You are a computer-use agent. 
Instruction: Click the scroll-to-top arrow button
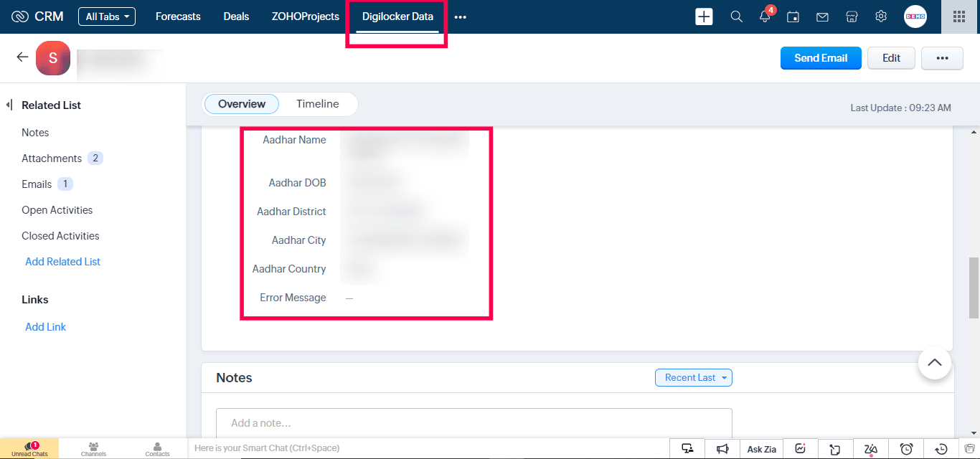[935, 362]
